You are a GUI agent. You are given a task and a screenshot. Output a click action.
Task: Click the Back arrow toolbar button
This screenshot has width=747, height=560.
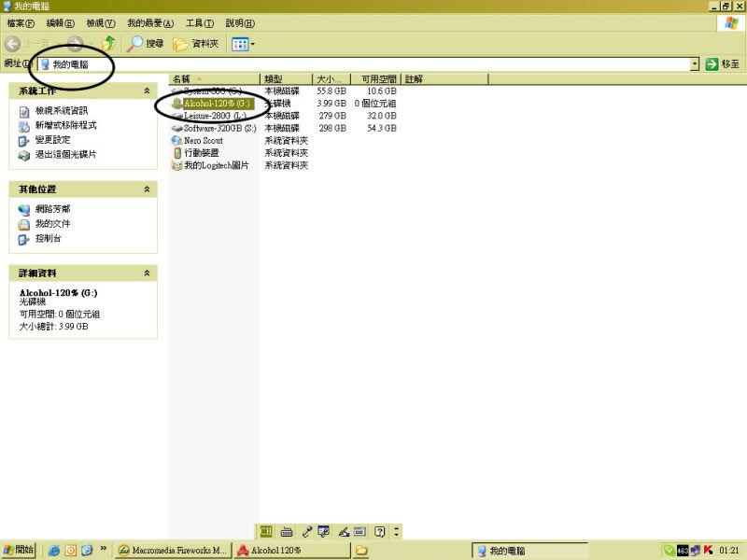click(x=13, y=44)
